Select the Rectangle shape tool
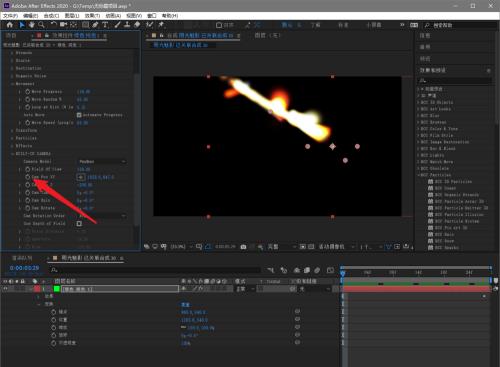This screenshot has height=367, width=500. click(85, 25)
